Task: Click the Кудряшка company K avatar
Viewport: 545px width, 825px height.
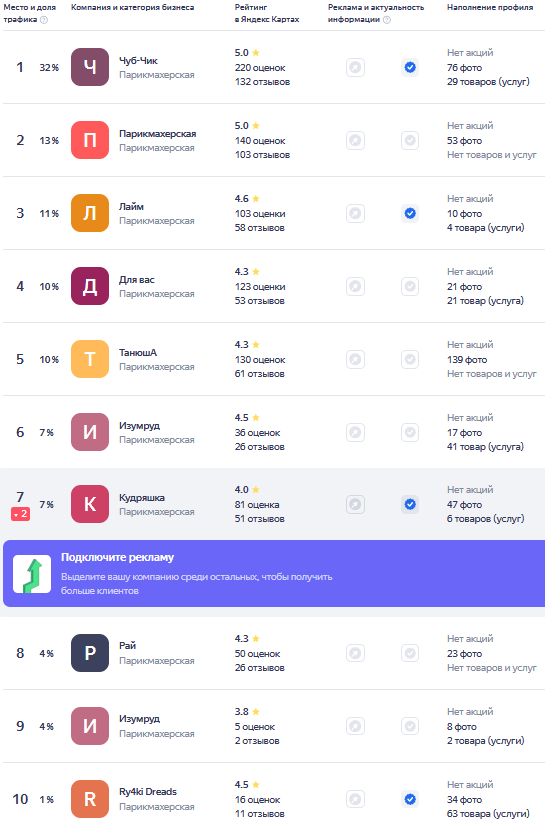Action: (x=90, y=504)
